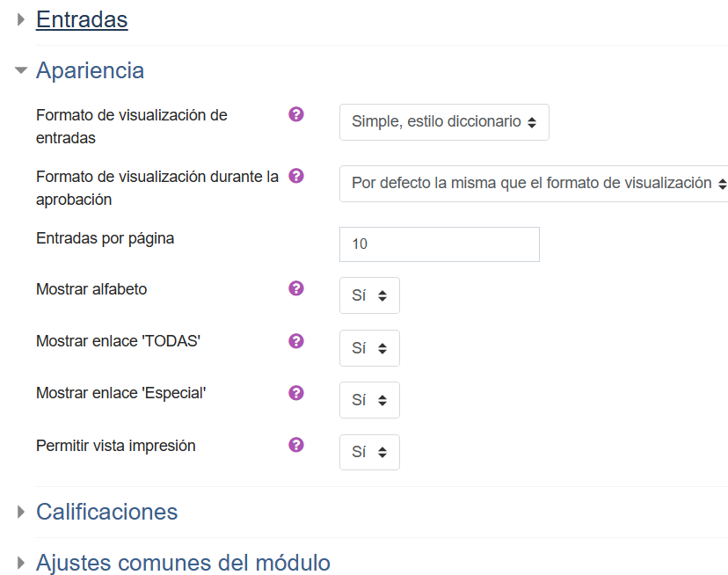This screenshot has width=728, height=575.
Task: Show help for 'Mostrar alfabeto'
Action: (296, 288)
